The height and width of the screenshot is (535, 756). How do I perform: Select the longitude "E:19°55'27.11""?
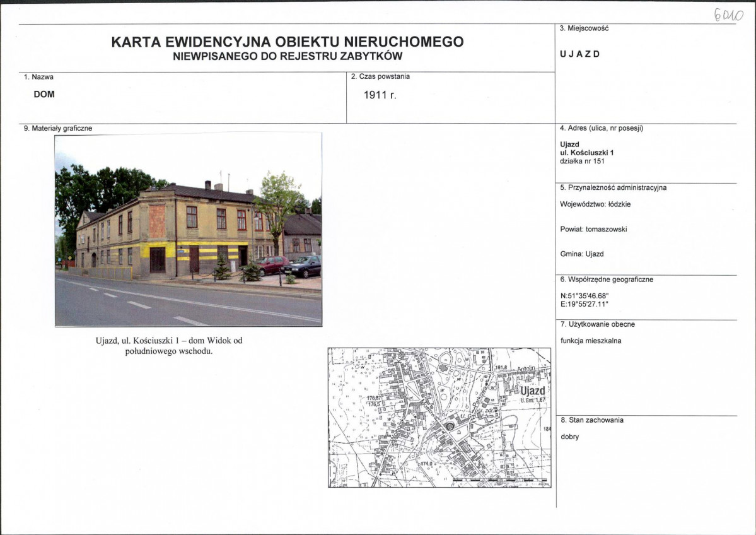(584, 304)
